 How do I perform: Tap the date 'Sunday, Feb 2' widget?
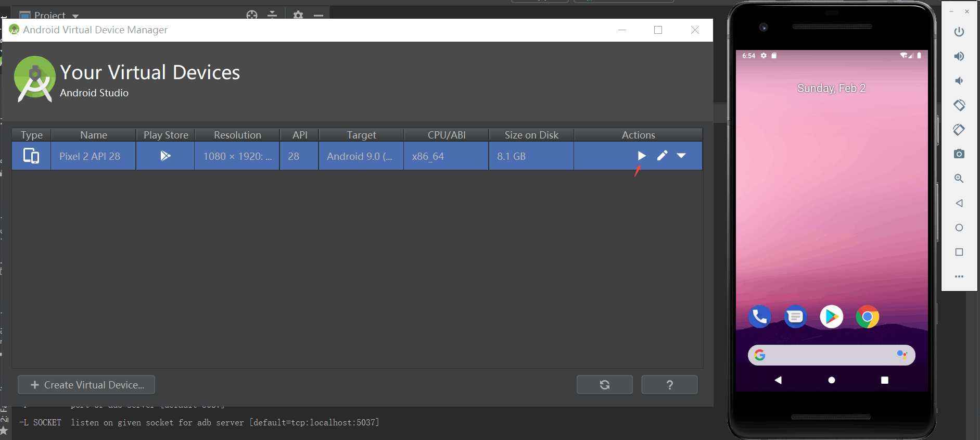pyautogui.click(x=831, y=88)
